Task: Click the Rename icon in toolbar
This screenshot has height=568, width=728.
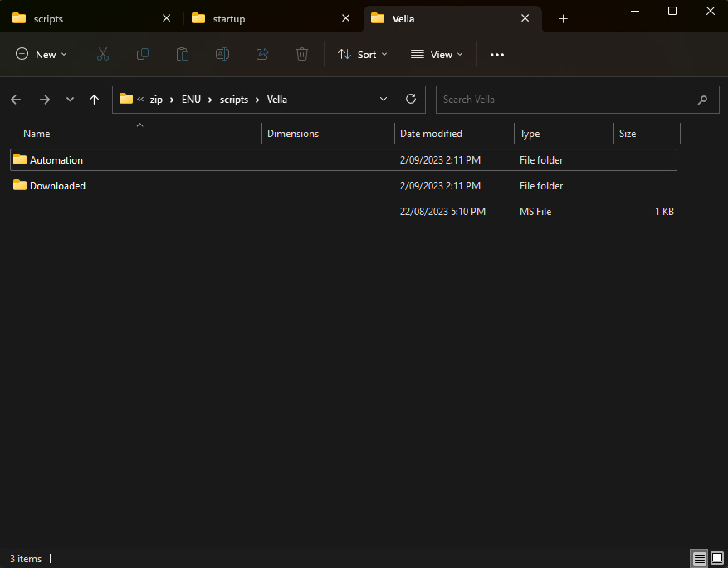Action: point(222,54)
